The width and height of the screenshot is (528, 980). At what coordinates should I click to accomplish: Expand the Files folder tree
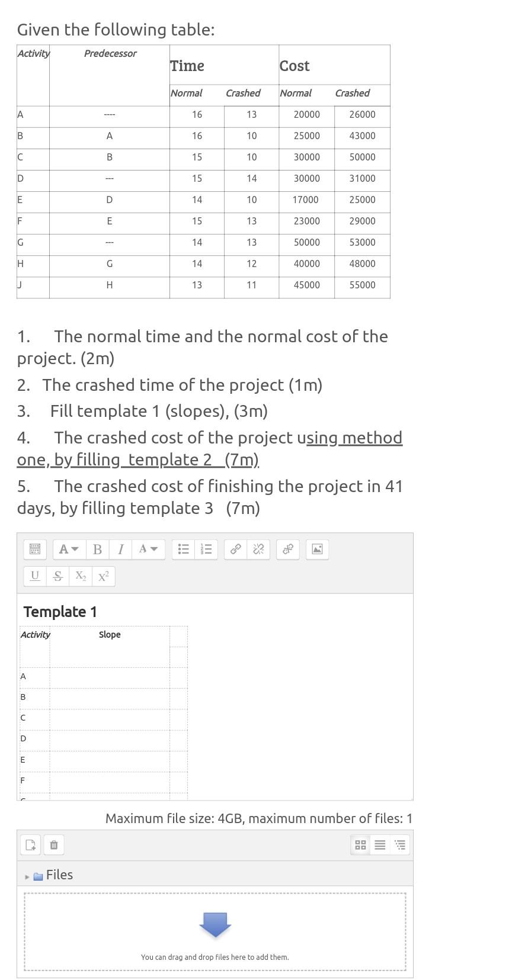pos(27,875)
